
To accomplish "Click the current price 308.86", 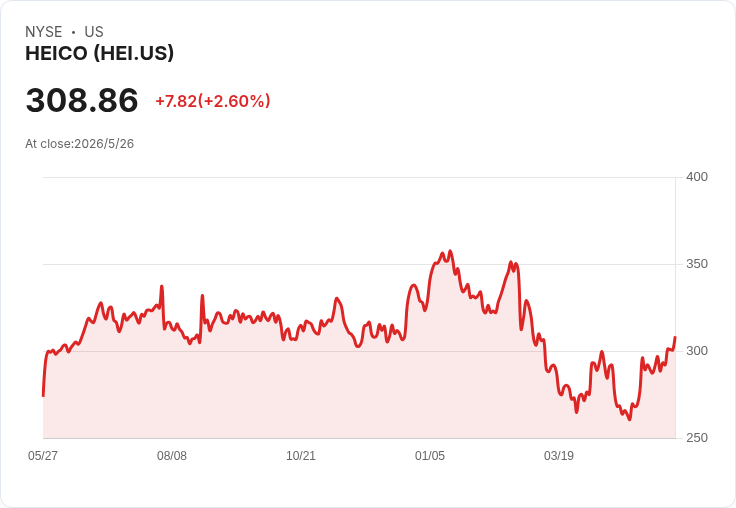I will click(x=82, y=100).
